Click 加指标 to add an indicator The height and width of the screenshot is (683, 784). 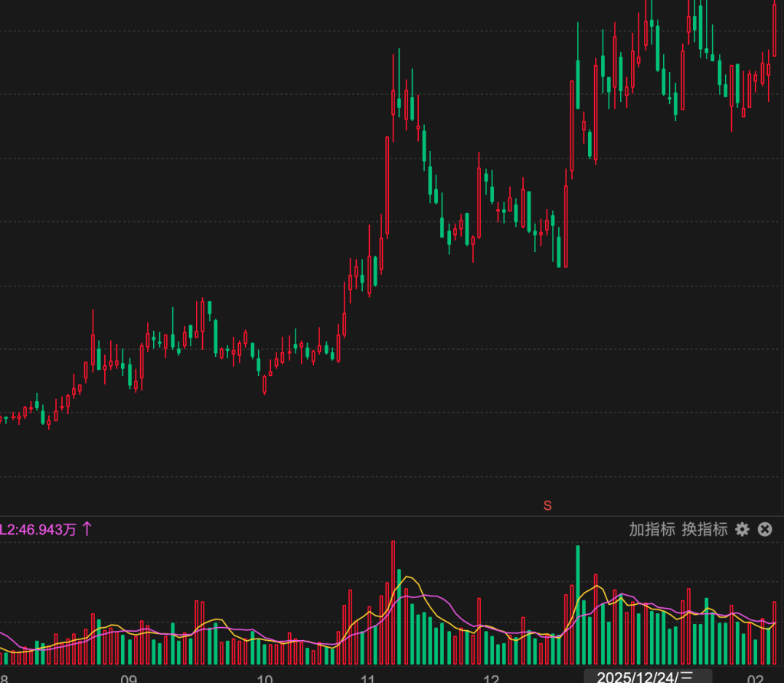[x=652, y=529]
